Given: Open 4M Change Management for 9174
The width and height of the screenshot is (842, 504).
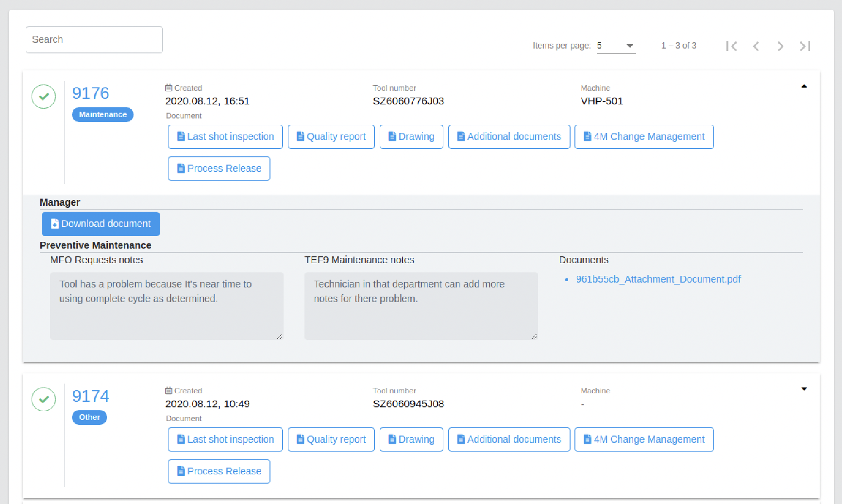Looking at the screenshot, I should click(x=644, y=439).
